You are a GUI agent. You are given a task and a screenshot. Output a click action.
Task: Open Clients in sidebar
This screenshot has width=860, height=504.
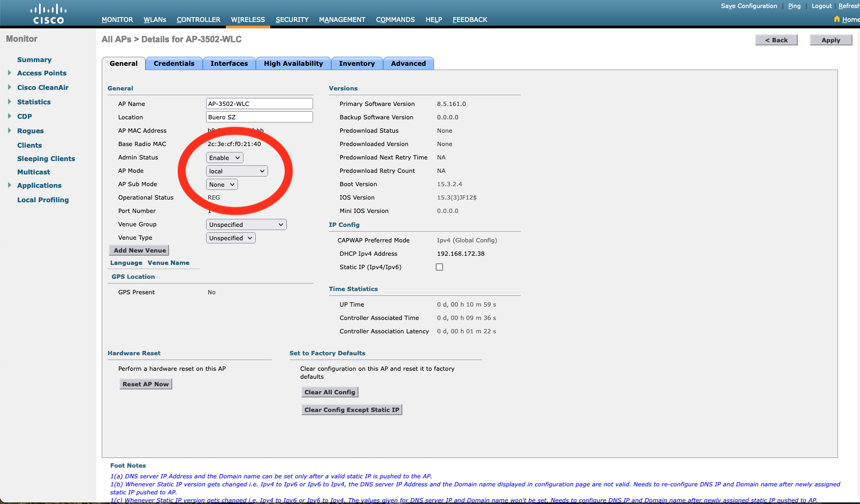pyautogui.click(x=29, y=146)
